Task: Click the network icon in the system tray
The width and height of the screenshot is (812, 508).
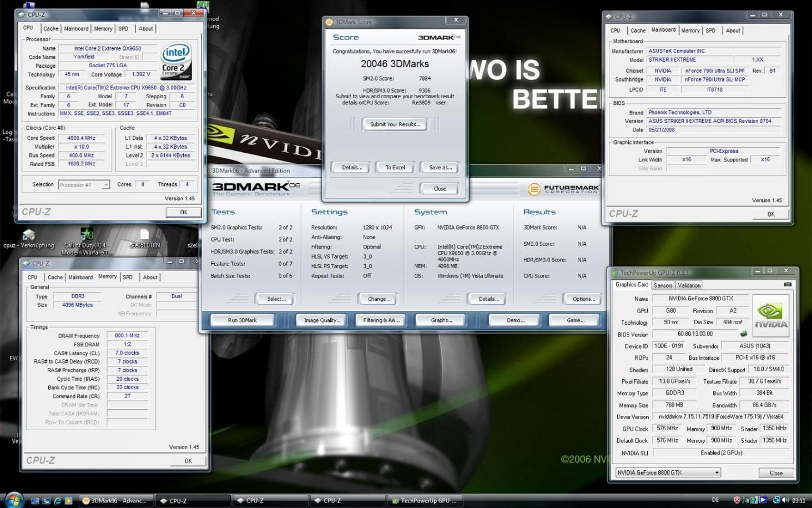Action: click(776, 500)
